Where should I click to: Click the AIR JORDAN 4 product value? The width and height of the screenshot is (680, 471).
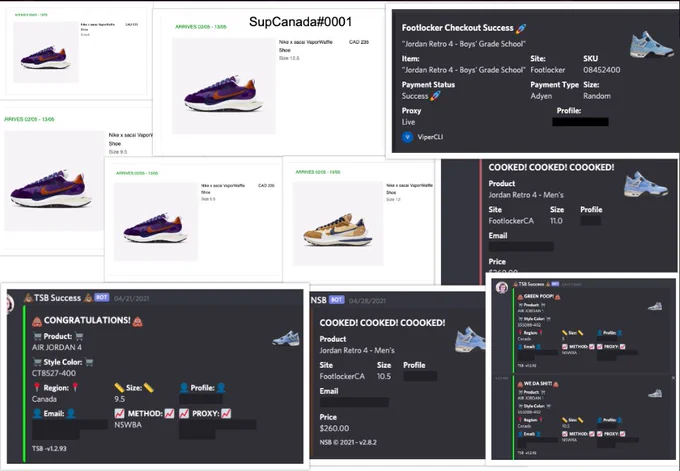click(x=56, y=347)
